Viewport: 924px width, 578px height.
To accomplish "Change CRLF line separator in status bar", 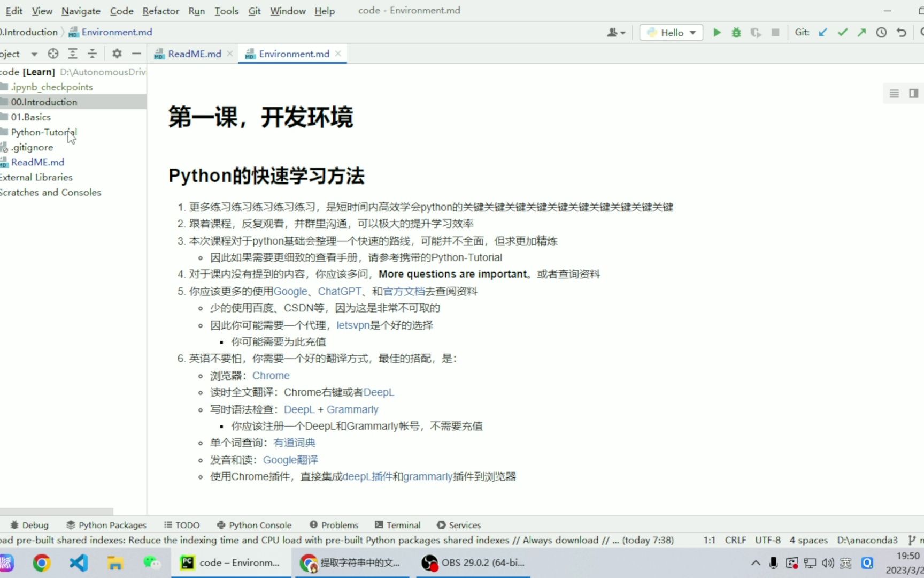I will pos(735,540).
